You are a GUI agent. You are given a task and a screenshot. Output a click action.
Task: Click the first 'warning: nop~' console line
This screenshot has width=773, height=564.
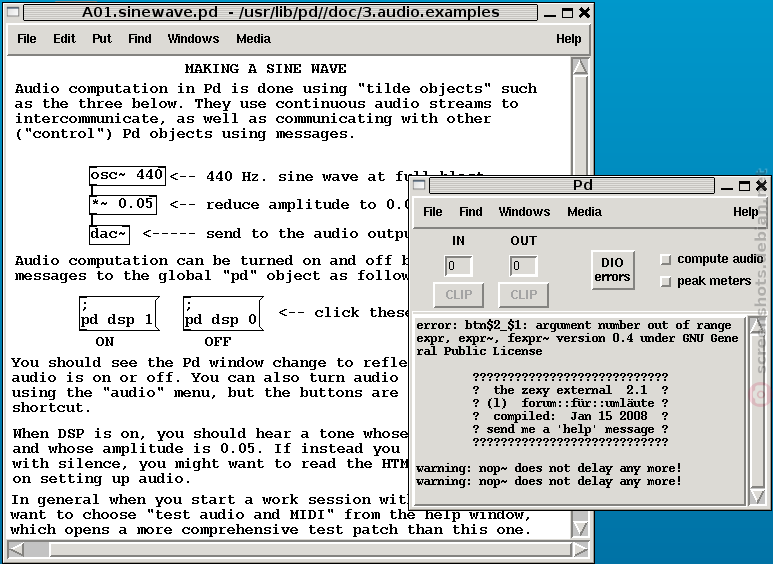pyautogui.click(x=549, y=468)
